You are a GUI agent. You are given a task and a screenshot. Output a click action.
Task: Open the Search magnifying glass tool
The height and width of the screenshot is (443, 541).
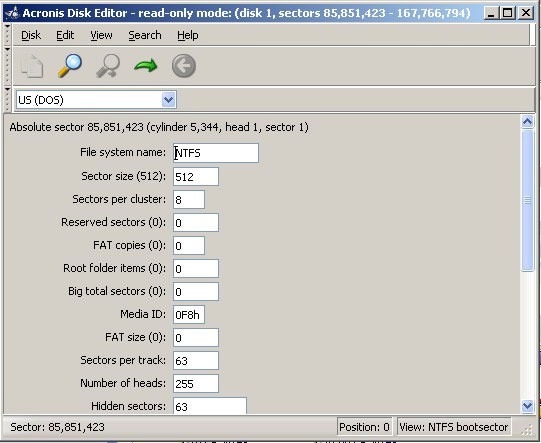coord(70,66)
